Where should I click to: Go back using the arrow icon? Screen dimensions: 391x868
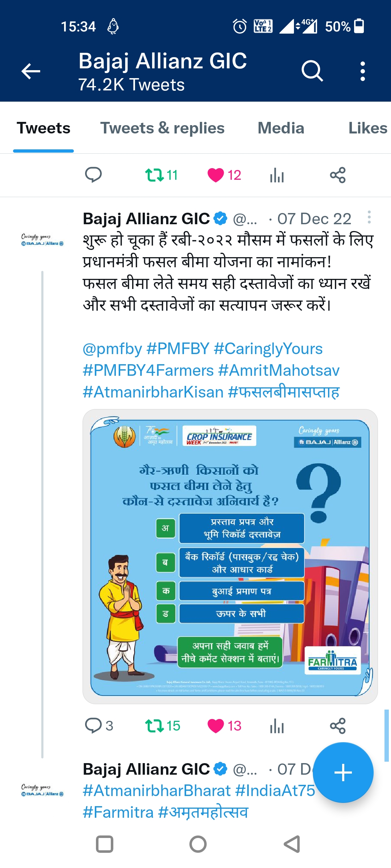click(x=31, y=71)
